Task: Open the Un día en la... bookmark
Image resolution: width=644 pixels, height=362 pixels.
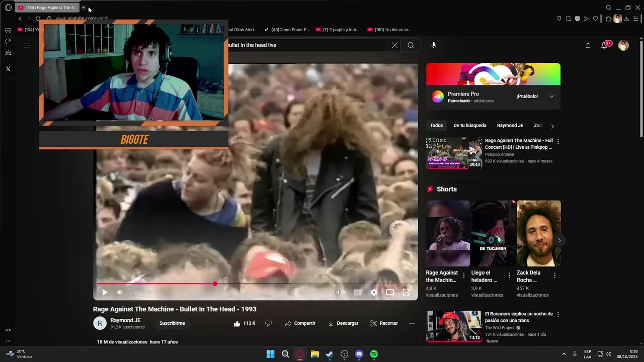Action: point(389,30)
